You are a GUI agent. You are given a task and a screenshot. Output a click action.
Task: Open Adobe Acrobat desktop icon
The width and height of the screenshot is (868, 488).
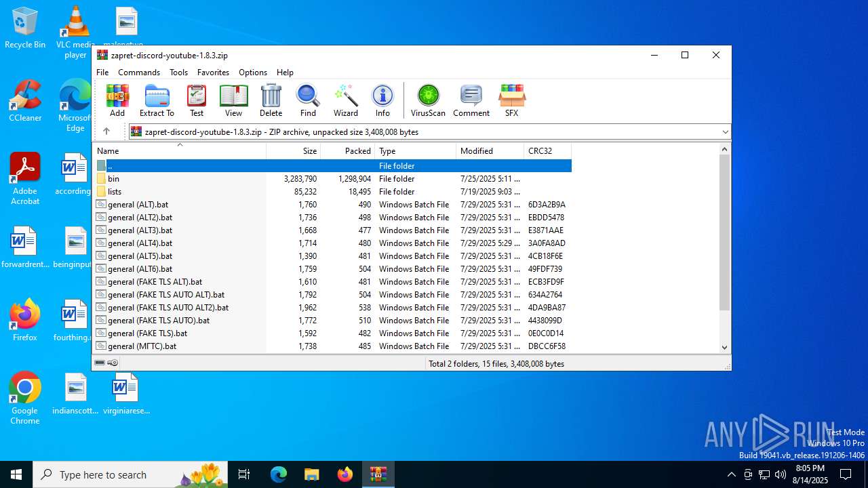(25, 179)
